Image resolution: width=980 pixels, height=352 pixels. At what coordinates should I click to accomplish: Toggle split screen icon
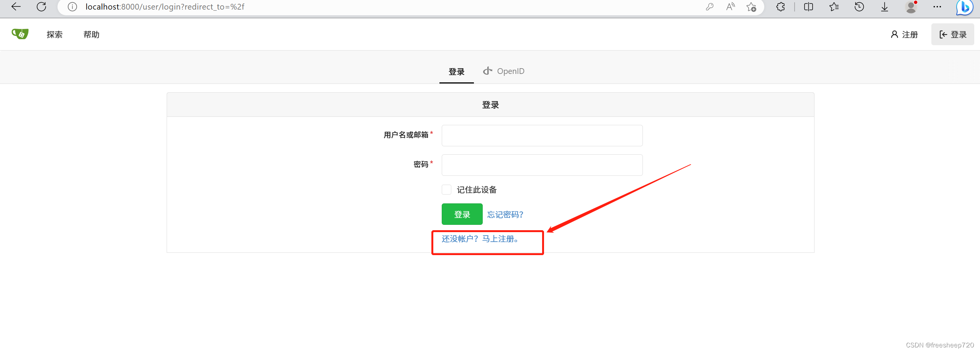pyautogui.click(x=808, y=7)
